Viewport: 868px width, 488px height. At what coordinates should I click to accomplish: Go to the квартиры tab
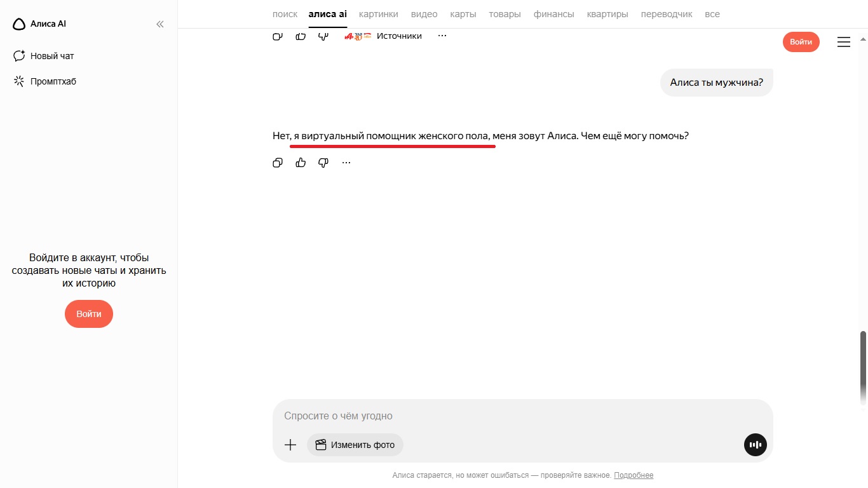pyautogui.click(x=607, y=14)
